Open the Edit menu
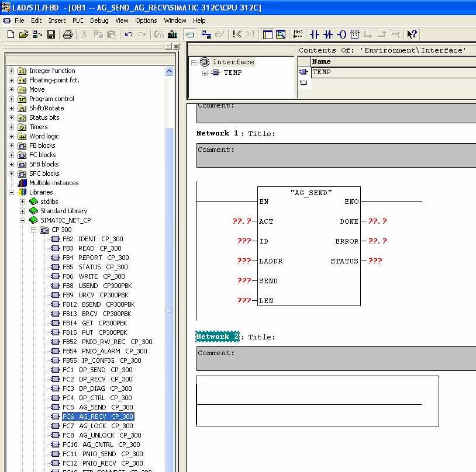This screenshot has height=472, width=476. [36, 20]
